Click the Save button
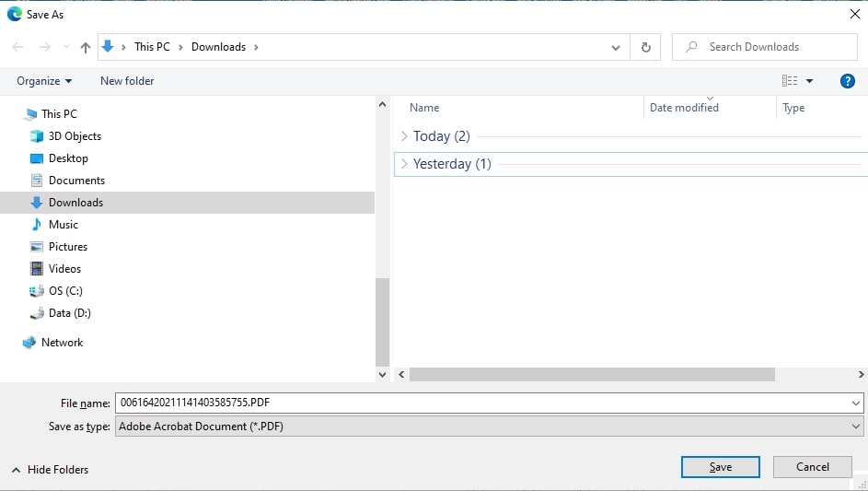Viewport: 868px width, 491px height. (x=720, y=467)
